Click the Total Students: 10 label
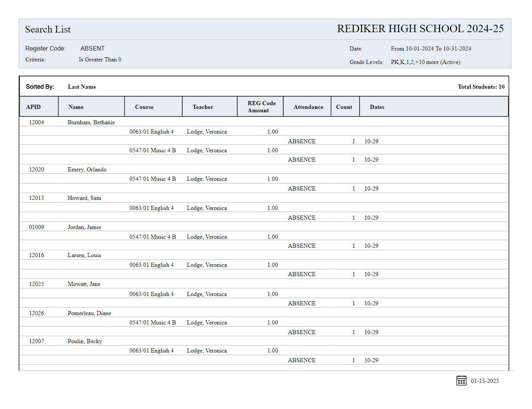Screen dimensions: 532x409 point(481,87)
